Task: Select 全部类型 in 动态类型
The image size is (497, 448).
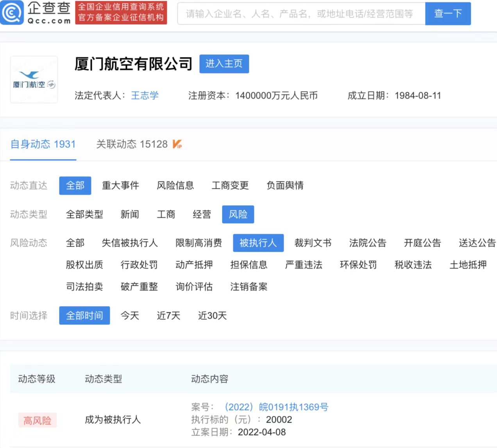Action: (84, 214)
